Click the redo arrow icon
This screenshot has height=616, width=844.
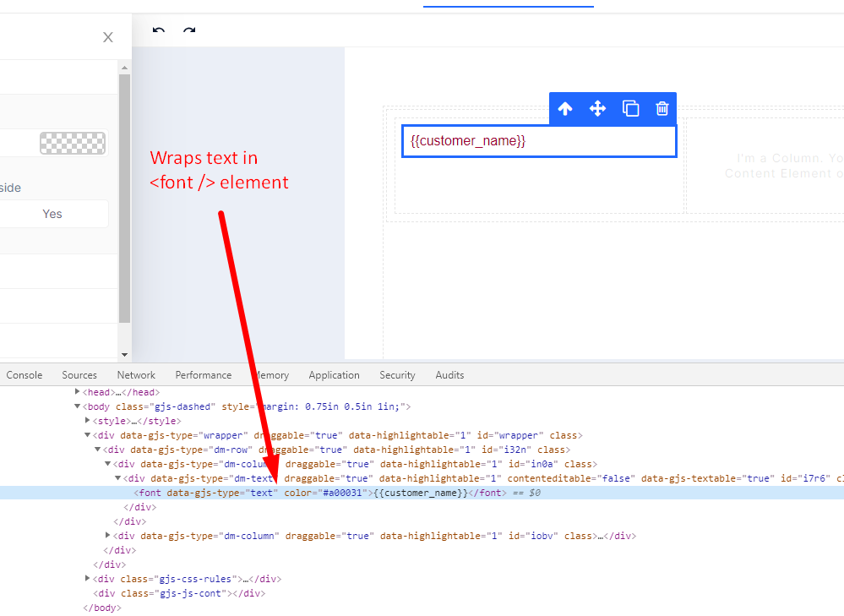188,31
